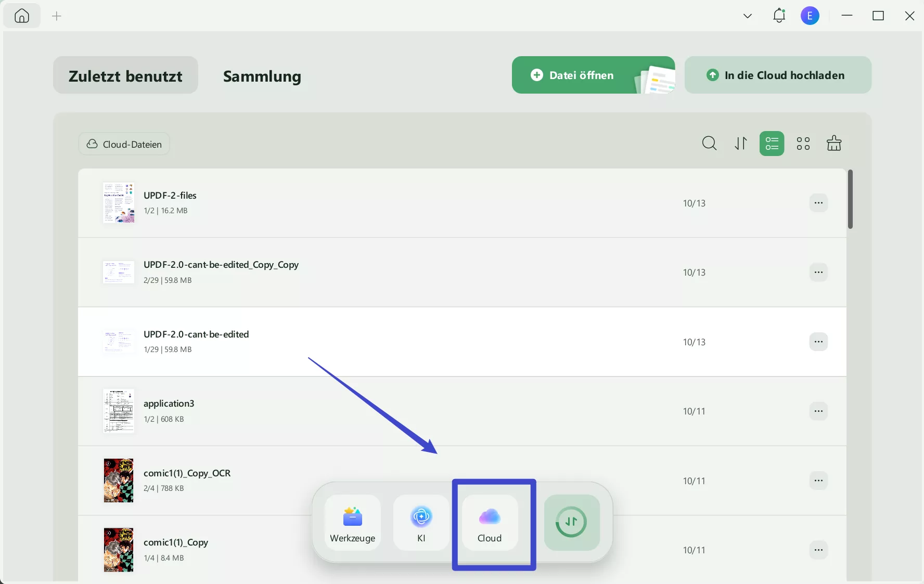The image size is (924, 584).
Task: Click the file transfer status icon
Action: [x=571, y=523]
